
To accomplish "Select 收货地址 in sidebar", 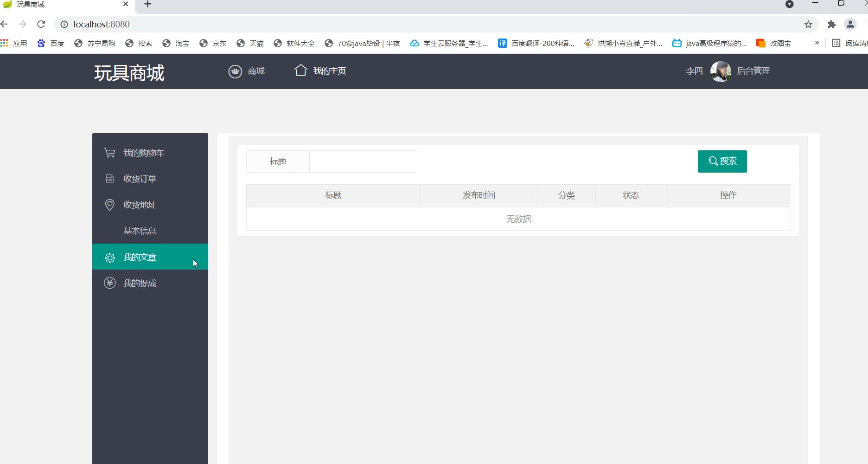I will tap(150, 205).
